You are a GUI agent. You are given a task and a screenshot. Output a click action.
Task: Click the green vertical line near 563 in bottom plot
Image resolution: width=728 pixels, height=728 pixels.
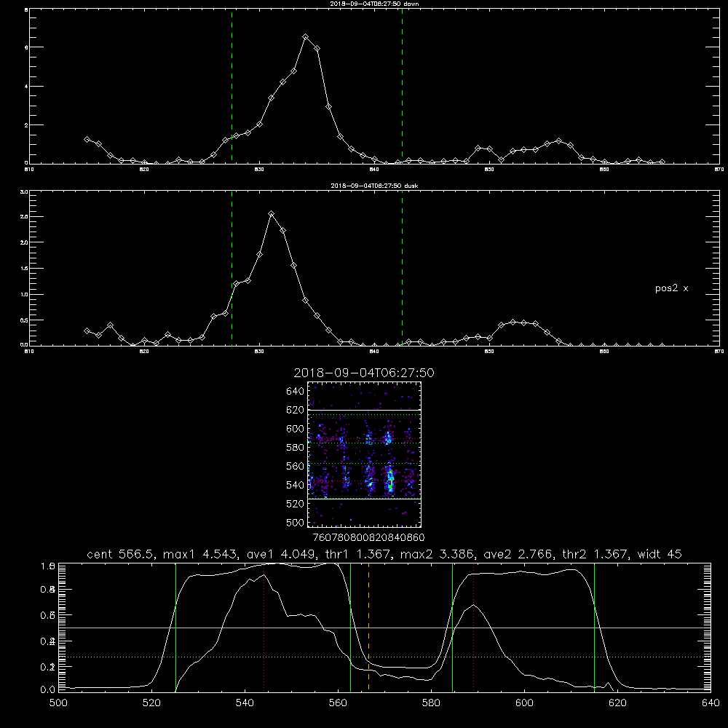[351, 627]
